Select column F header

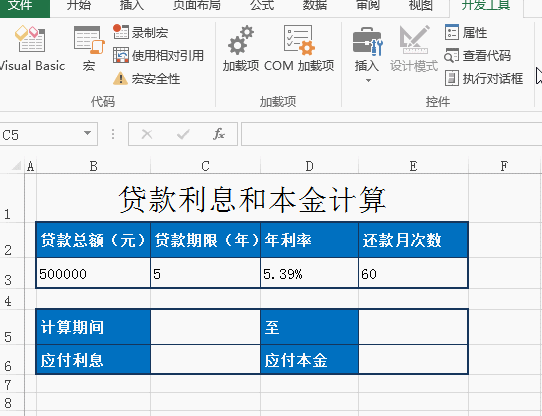pos(504,166)
